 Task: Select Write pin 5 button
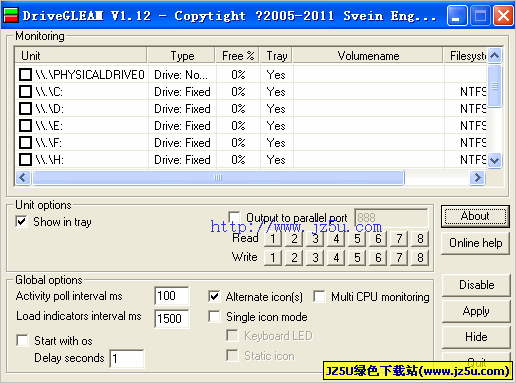pos(357,257)
